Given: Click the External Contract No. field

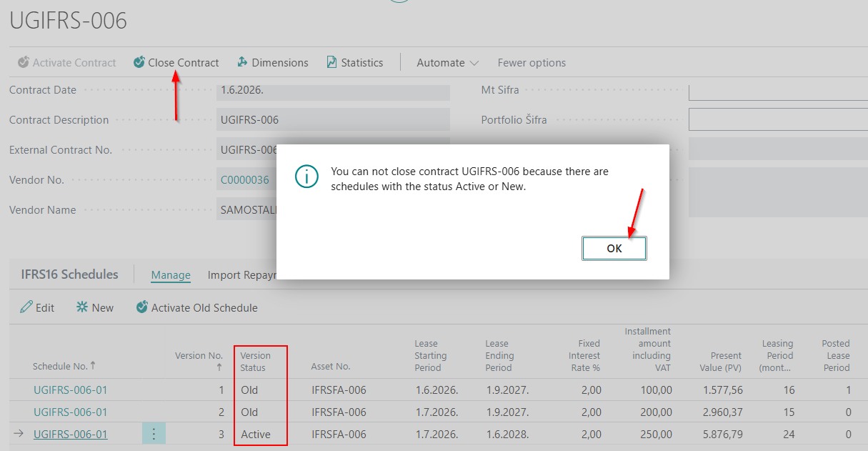Looking at the screenshot, I should click(246, 150).
